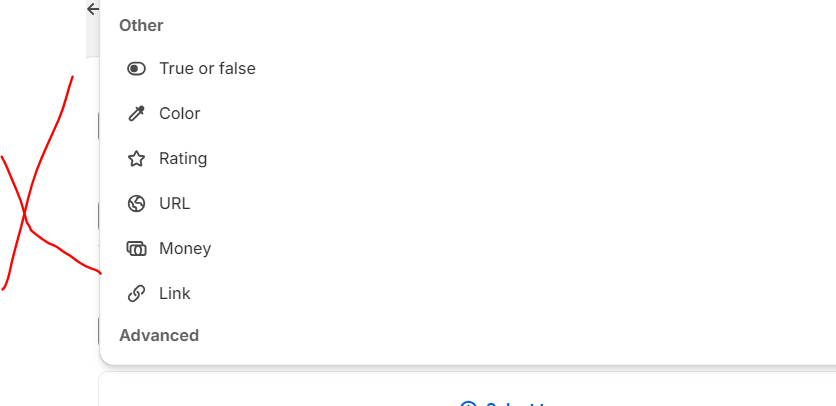Click the Rating star icon
836x406 pixels.
[137, 159]
